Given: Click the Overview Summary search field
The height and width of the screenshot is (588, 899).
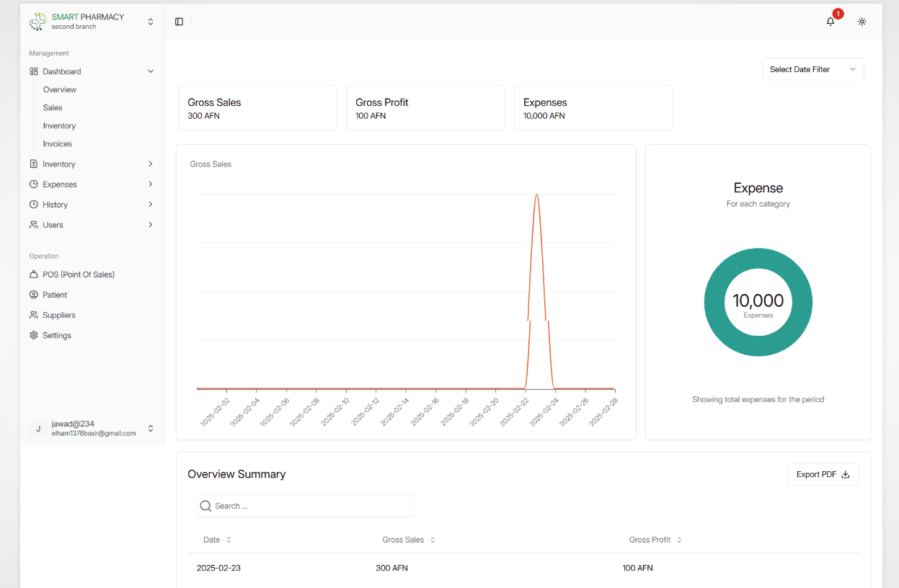Looking at the screenshot, I should [311, 506].
